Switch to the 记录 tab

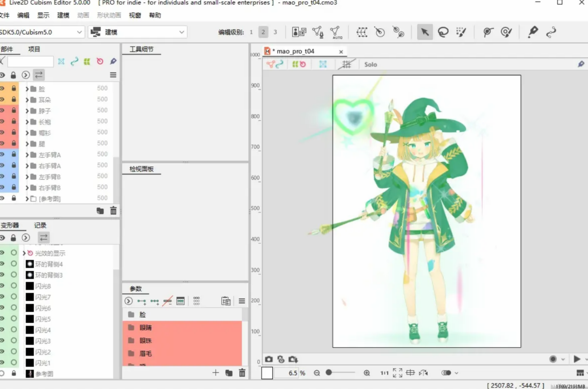[x=40, y=225]
